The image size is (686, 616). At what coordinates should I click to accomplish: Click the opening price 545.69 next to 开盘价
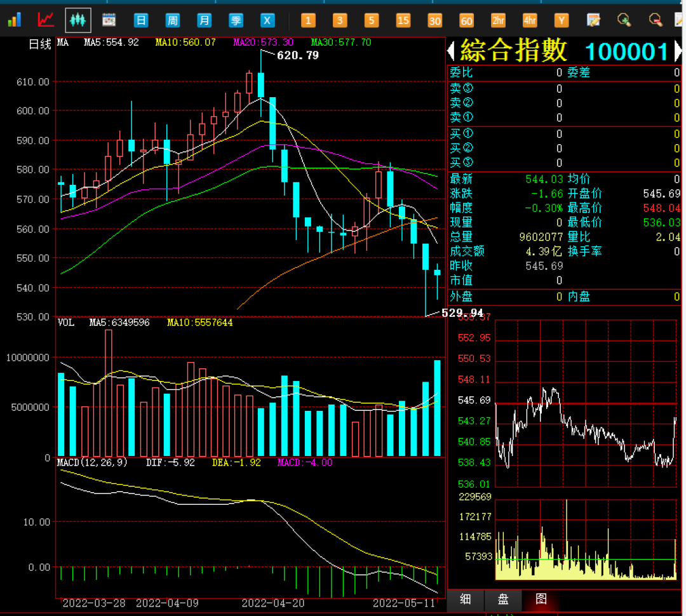click(661, 194)
